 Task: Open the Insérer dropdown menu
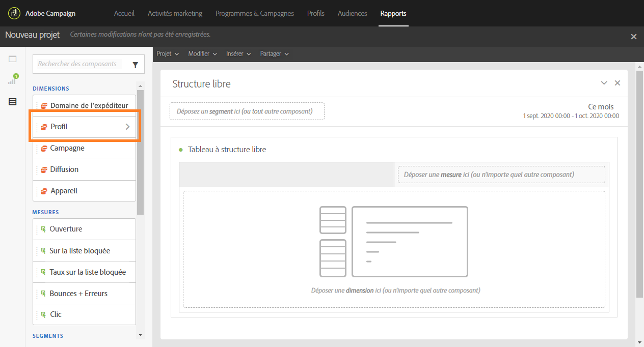click(x=238, y=54)
